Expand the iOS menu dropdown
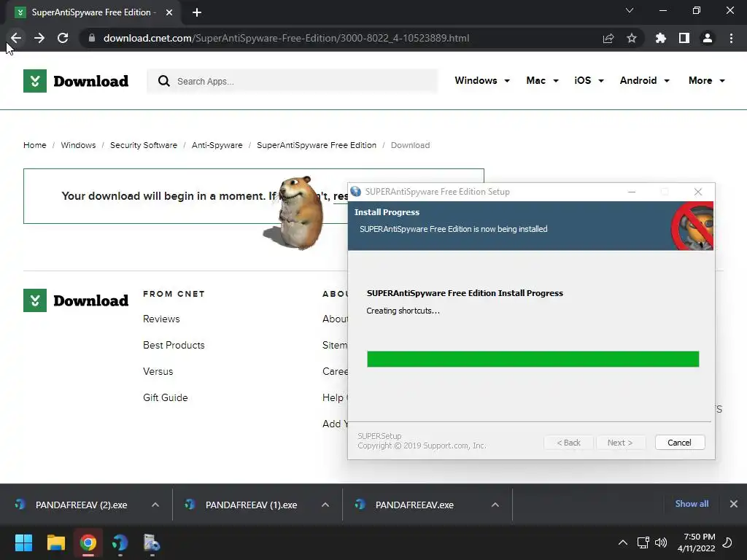The image size is (747, 560). click(x=589, y=80)
